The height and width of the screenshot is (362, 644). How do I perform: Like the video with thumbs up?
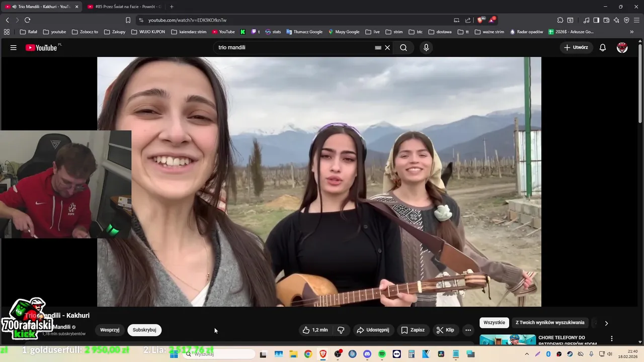coord(315,330)
